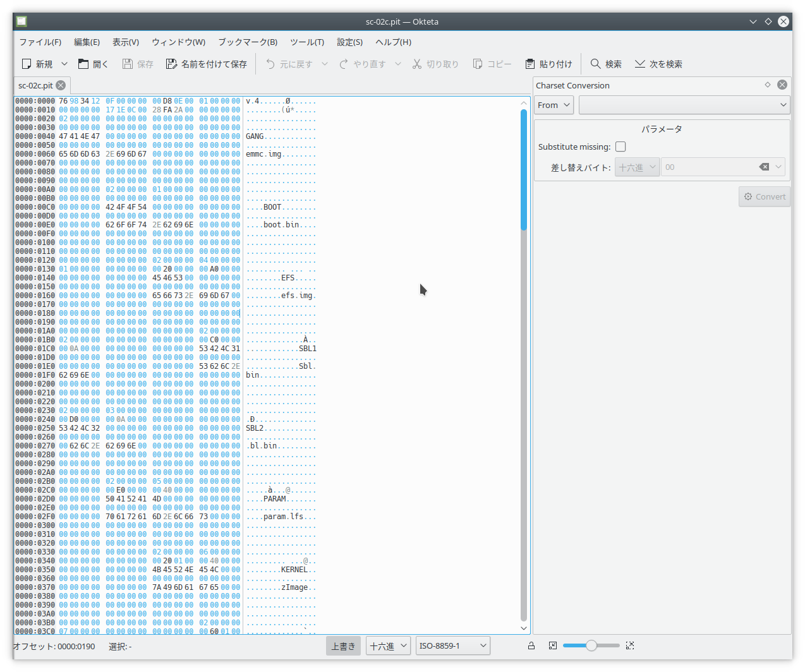Click the コピー (Copy) toolbar icon
The height and width of the screenshot is (672, 805).
[478, 64]
